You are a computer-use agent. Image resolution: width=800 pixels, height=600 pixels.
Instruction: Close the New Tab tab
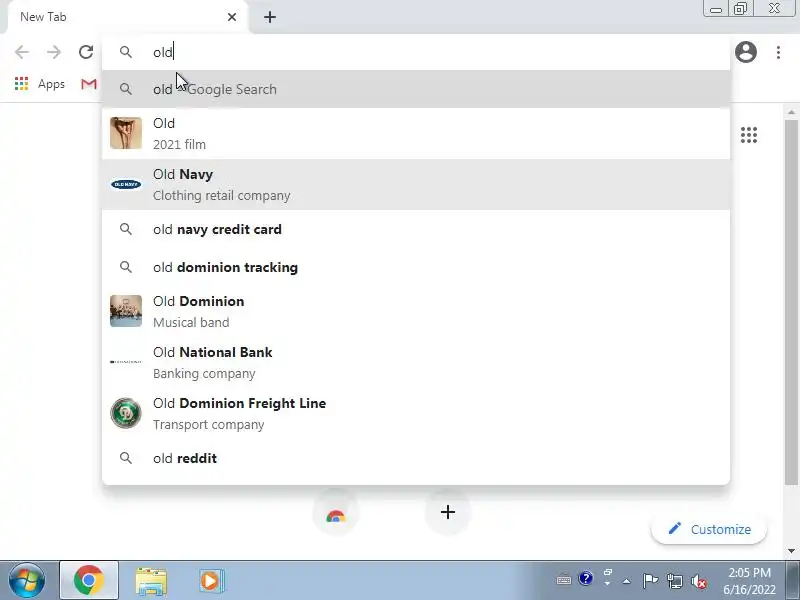click(232, 17)
